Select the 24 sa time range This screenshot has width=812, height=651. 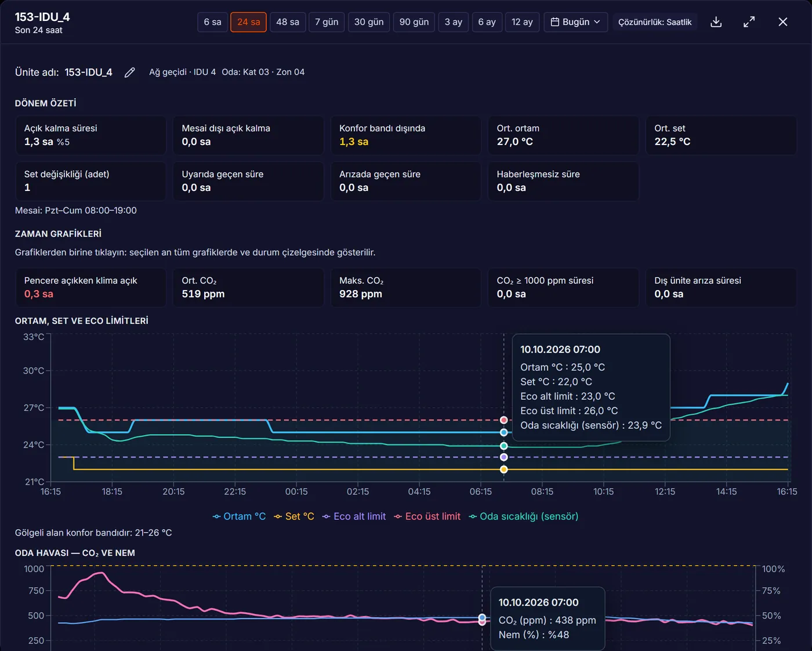coord(248,22)
